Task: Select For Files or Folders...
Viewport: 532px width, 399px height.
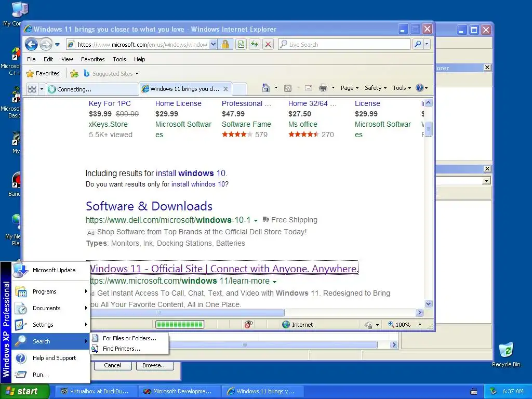Action: (129, 338)
